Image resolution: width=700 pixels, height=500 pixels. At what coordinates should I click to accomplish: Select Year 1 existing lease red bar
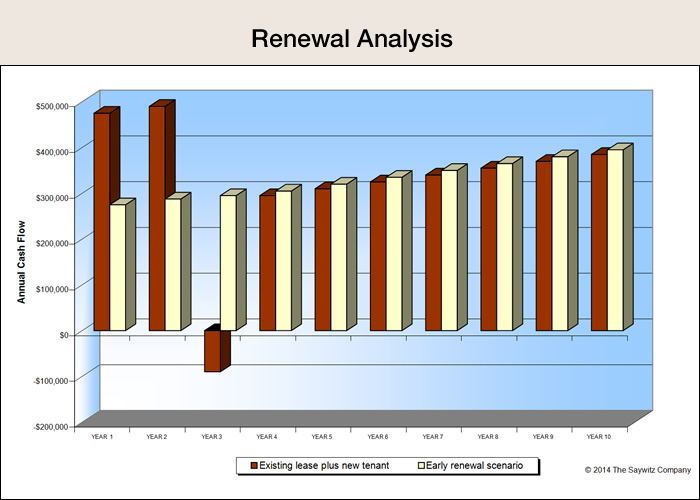[x=102, y=222]
